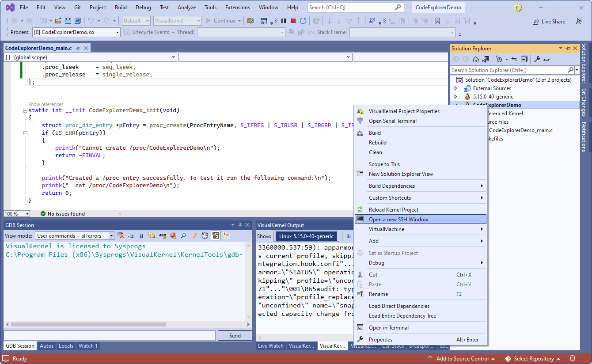Click the ASM icon in GDB Session toolbar
Screen dimensions: 592x364
163,236
